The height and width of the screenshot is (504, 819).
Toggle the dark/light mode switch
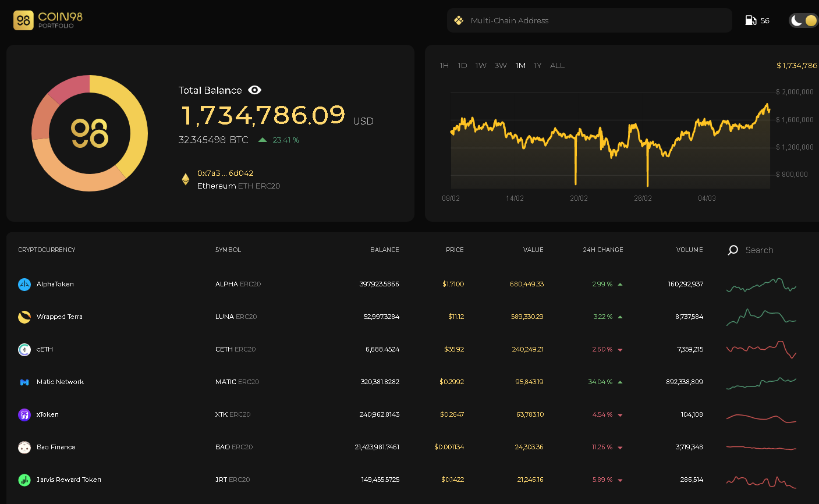803,20
